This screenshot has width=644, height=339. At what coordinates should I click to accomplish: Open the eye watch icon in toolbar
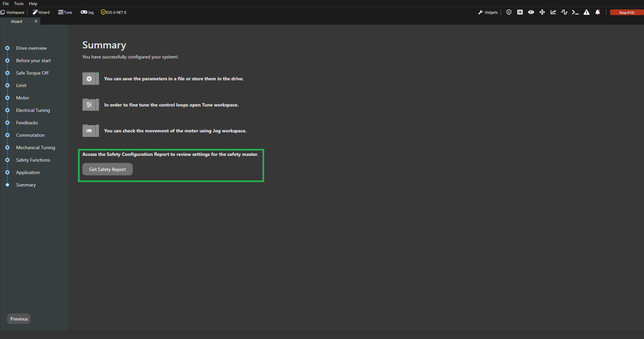pos(531,12)
